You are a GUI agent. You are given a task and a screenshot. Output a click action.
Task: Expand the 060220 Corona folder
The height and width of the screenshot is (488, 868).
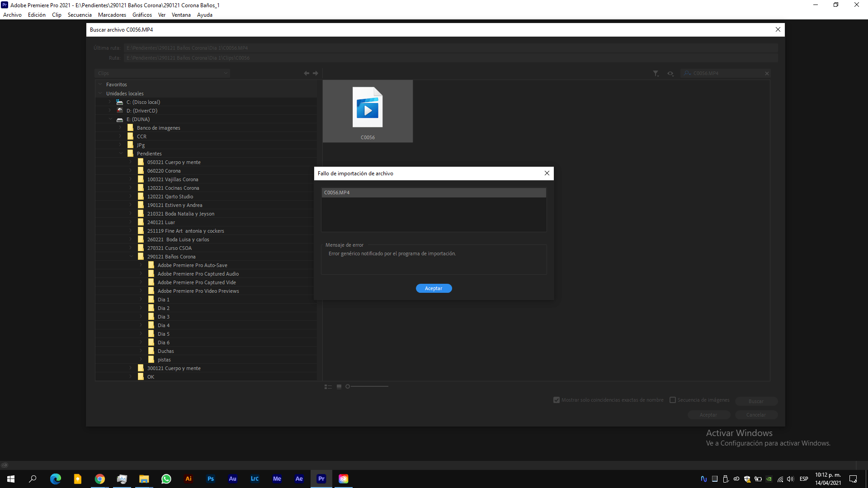click(x=131, y=170)
